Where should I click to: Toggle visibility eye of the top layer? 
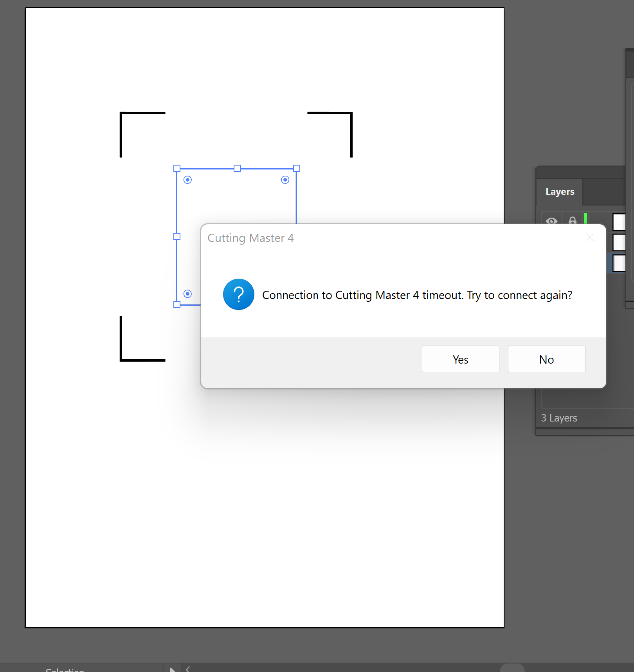pos(551,221)
